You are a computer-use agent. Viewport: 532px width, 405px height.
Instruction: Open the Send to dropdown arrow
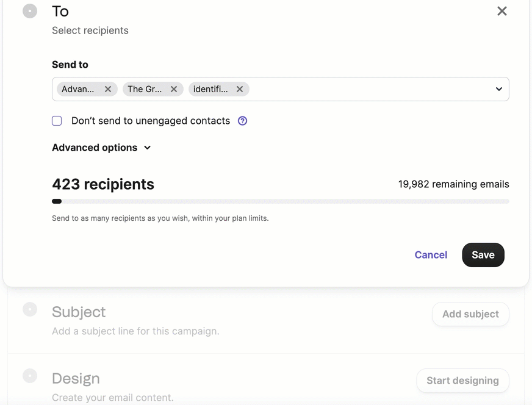(x=499, y=89)
